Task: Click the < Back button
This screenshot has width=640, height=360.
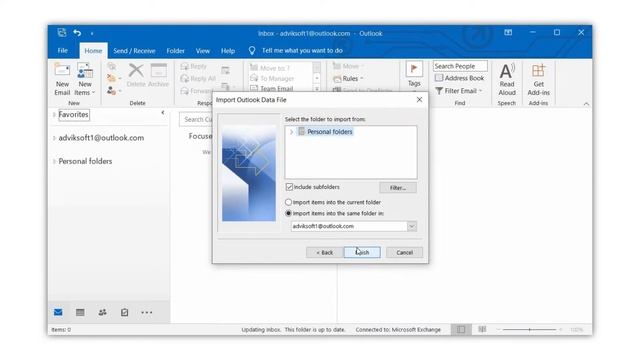Action: (324, 253)
